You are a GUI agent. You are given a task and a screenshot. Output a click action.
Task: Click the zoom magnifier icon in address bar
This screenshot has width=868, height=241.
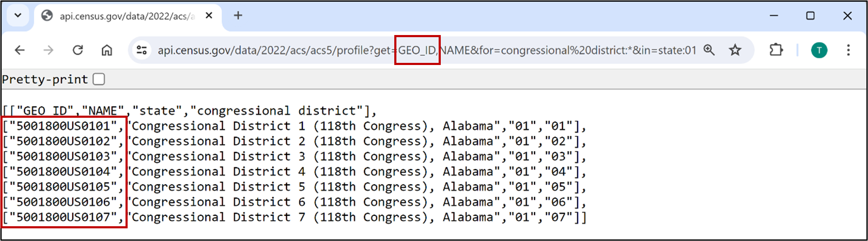(x=709, y=50)
